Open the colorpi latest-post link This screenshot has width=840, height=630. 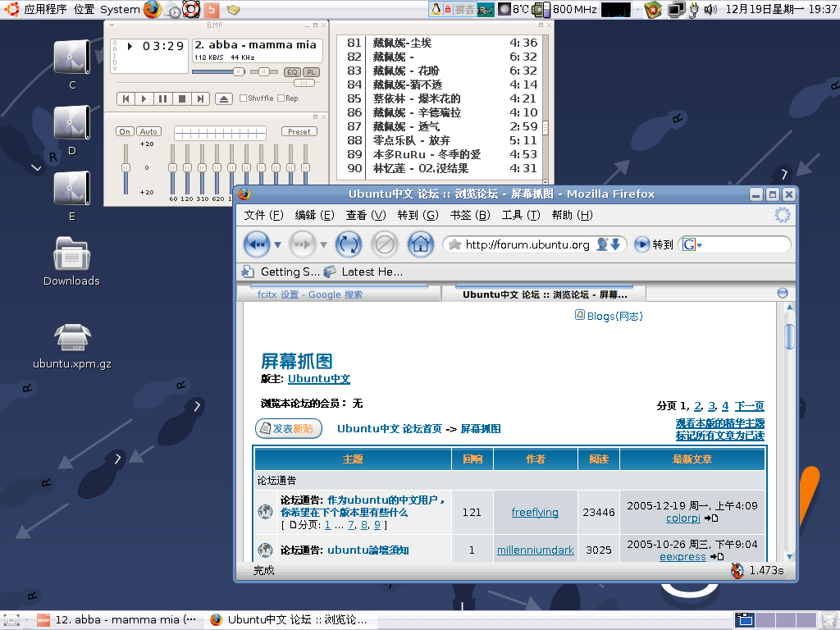[683, 518]
